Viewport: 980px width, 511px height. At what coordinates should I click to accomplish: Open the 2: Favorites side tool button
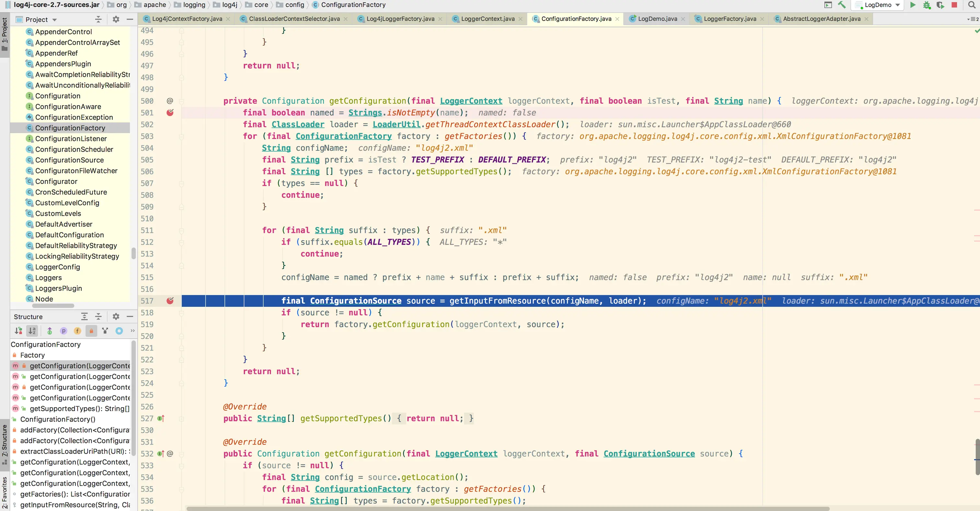click(5, 493)
